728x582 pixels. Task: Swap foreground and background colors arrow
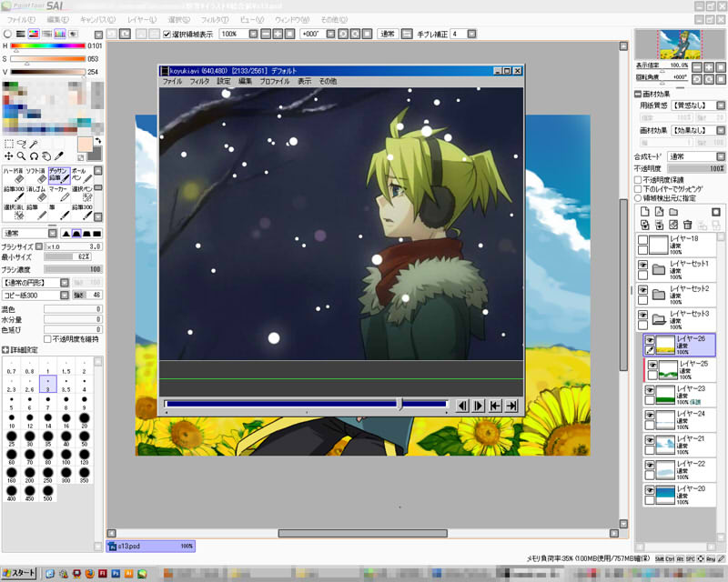point(98,141)
